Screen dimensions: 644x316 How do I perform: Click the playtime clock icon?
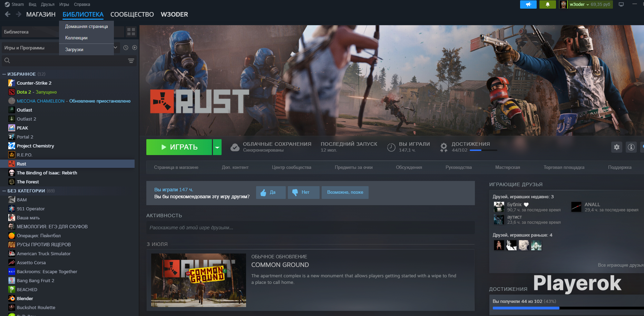click(x=391, y=147)
